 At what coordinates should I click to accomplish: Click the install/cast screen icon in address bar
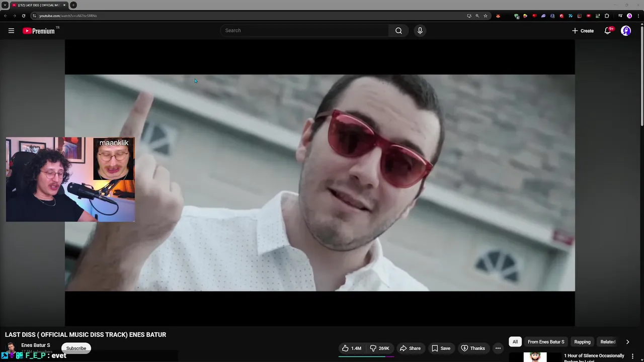coord(469,16)
